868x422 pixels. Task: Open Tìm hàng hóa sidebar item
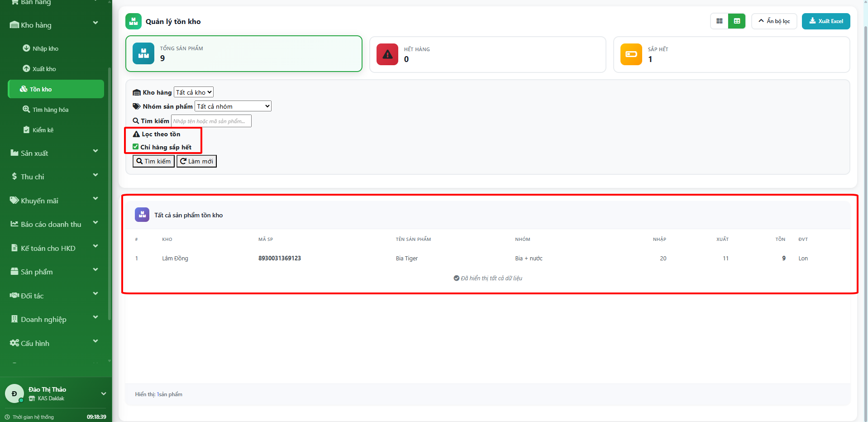[50, 110]
